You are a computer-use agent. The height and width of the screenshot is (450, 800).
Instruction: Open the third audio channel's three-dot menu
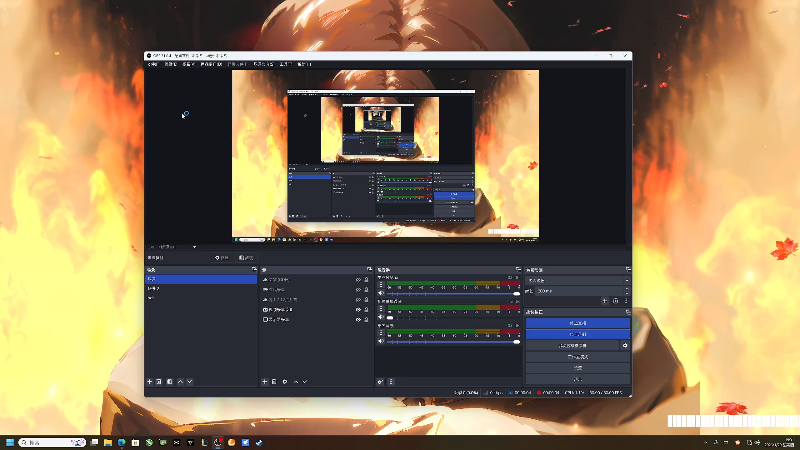381,333
